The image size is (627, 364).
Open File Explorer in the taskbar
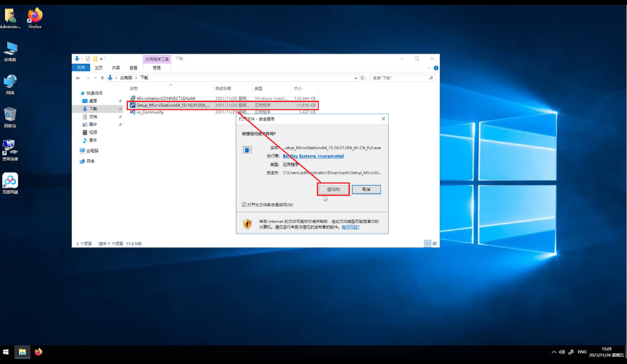tap(22, 351)
